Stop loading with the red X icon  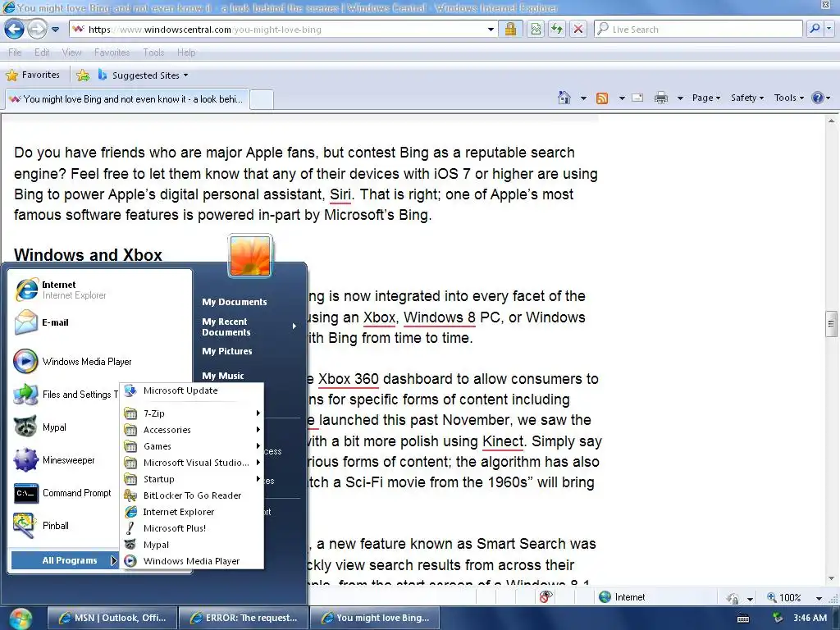578,30
